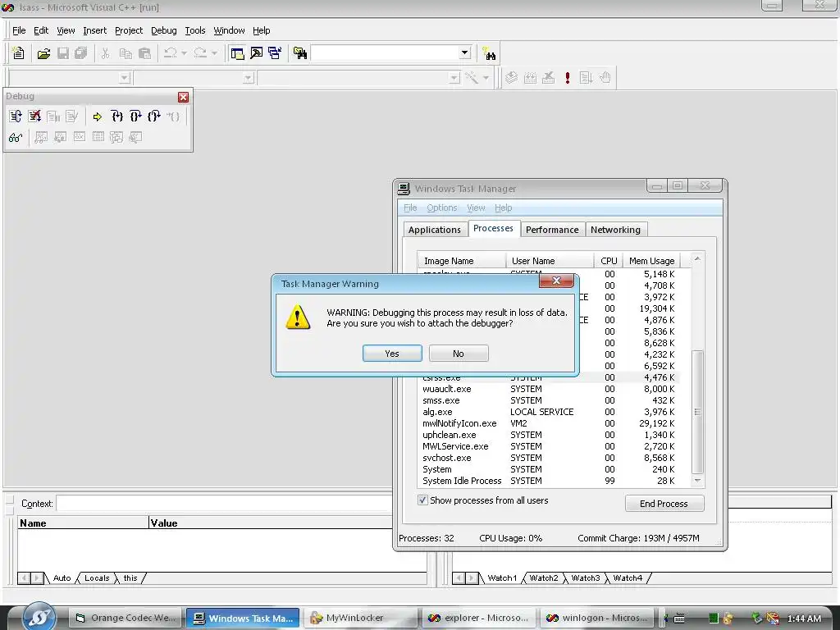Click the CPU column header

coord(608,261)
